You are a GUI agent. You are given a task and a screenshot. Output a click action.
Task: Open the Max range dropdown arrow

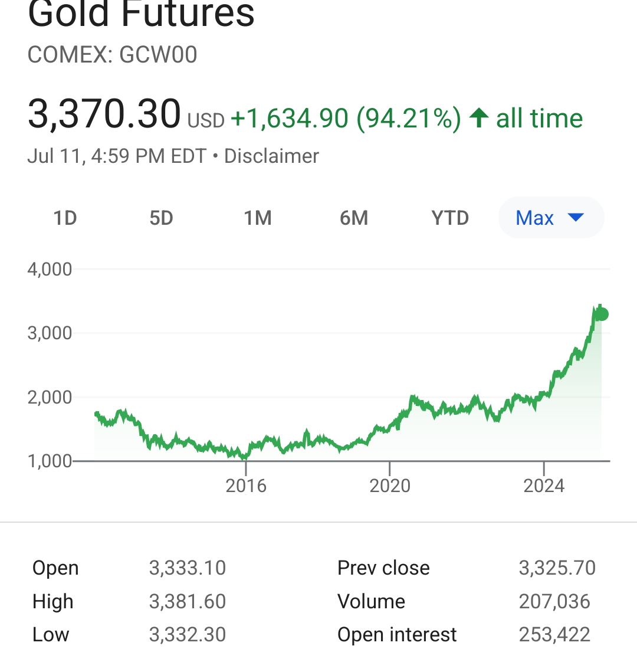pyautogui.click(x=575, y=218)
